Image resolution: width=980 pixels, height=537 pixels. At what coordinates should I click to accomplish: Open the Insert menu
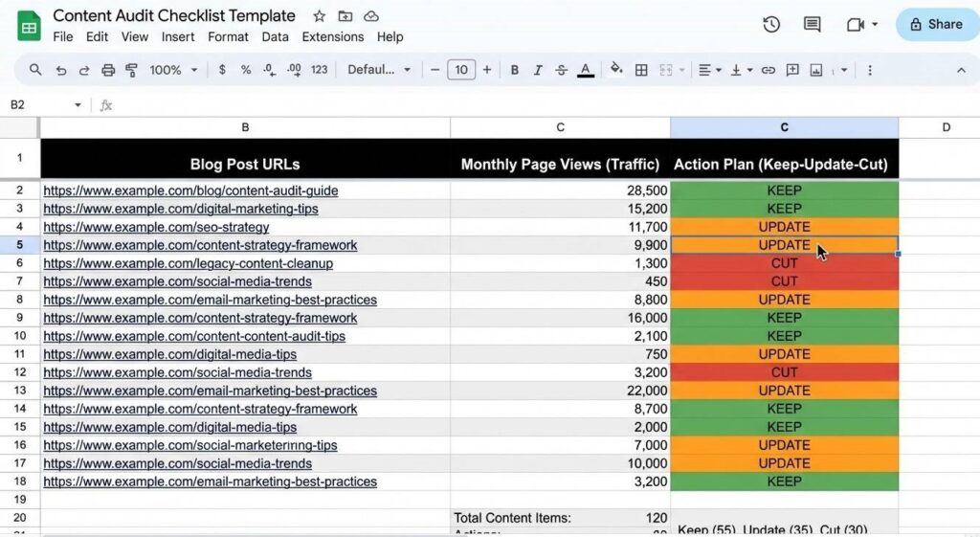point(177,37)
